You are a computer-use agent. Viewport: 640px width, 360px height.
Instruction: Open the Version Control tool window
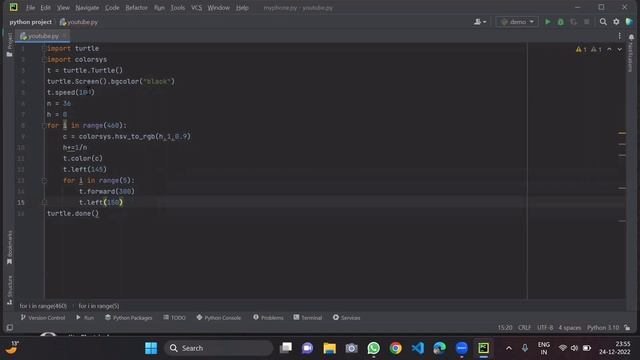click(x=42, y=318)
